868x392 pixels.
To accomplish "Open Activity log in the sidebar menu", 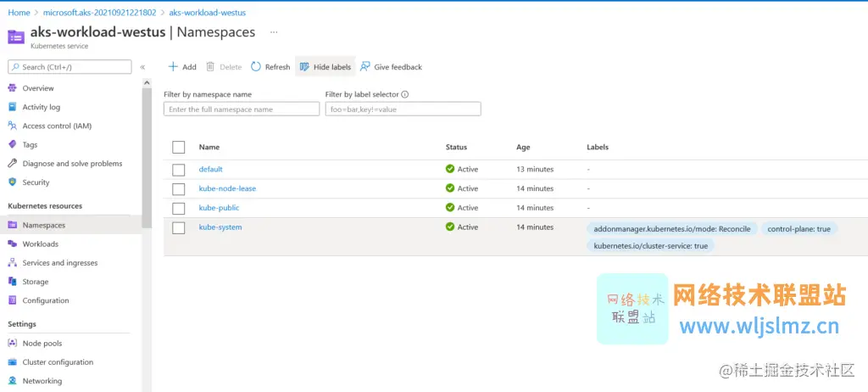I will click(x=42, y=107).
